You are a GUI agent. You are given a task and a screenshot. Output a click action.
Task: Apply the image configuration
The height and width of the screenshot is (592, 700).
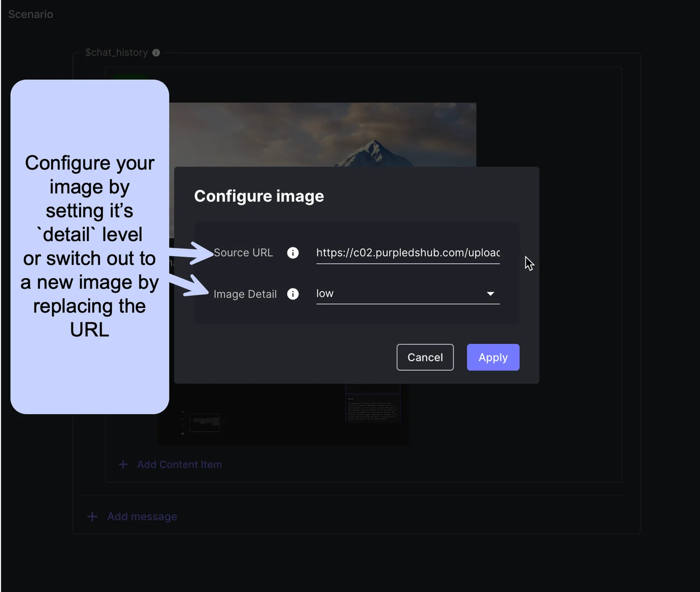click(493, 357)
